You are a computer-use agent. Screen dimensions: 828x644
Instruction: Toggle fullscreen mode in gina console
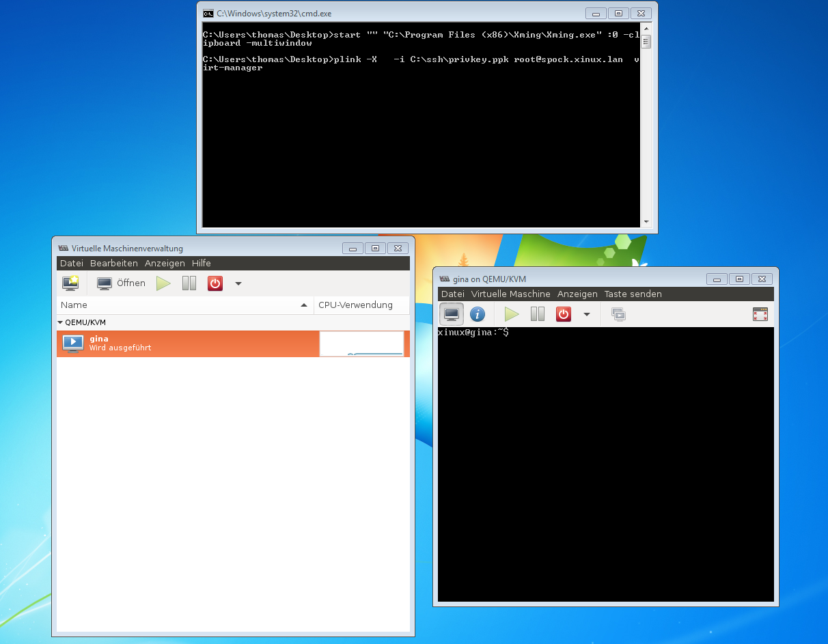(760, 314)
